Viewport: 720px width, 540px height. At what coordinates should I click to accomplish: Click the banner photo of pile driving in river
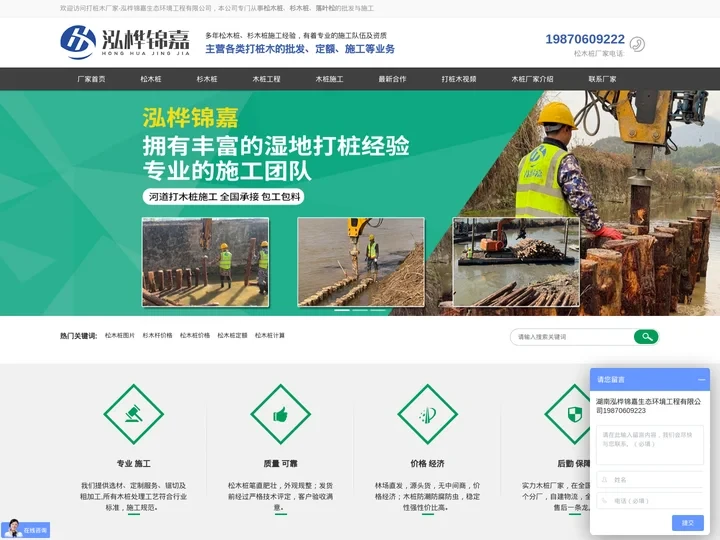coord(361,262)
